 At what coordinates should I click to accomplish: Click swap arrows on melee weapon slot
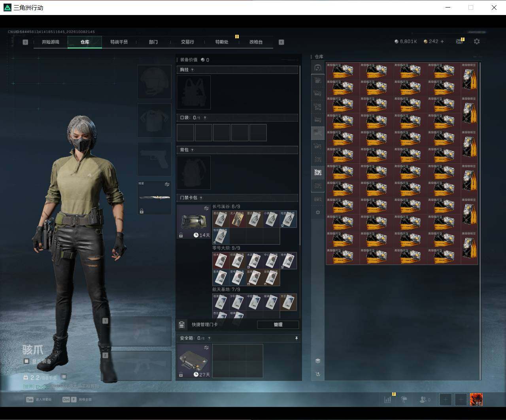[x=167, y=184]
